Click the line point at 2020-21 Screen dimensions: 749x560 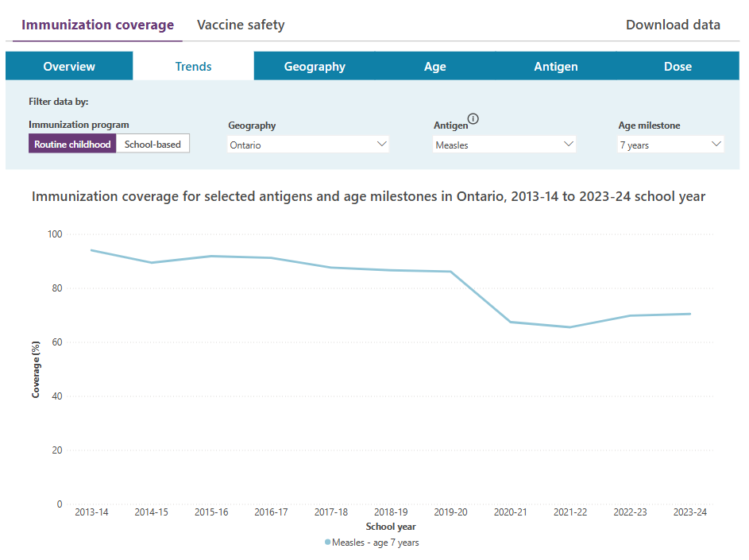pos(511,322)
